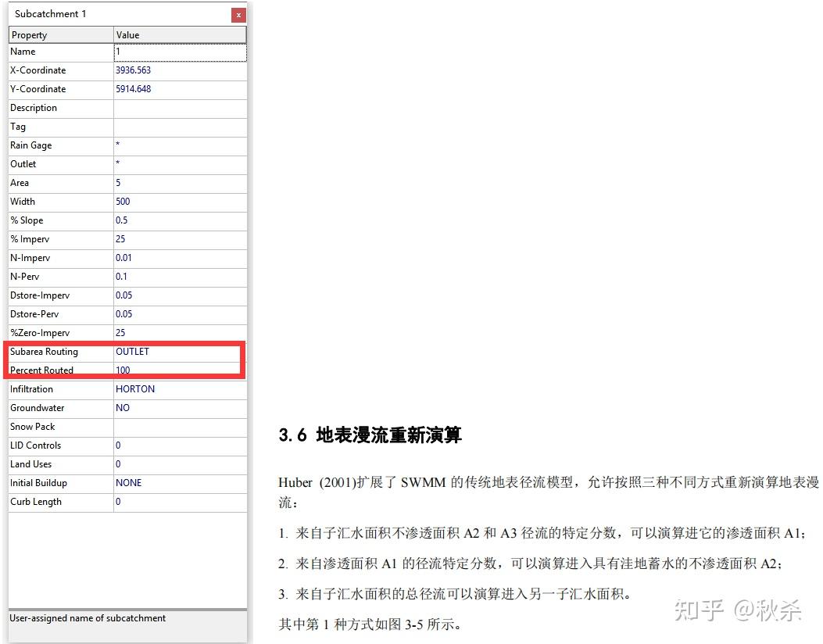Image resolution: width=823 pixels, height=644 pixels.
Task: Select the X-Coordinate property row
Action: pos(60,70)
